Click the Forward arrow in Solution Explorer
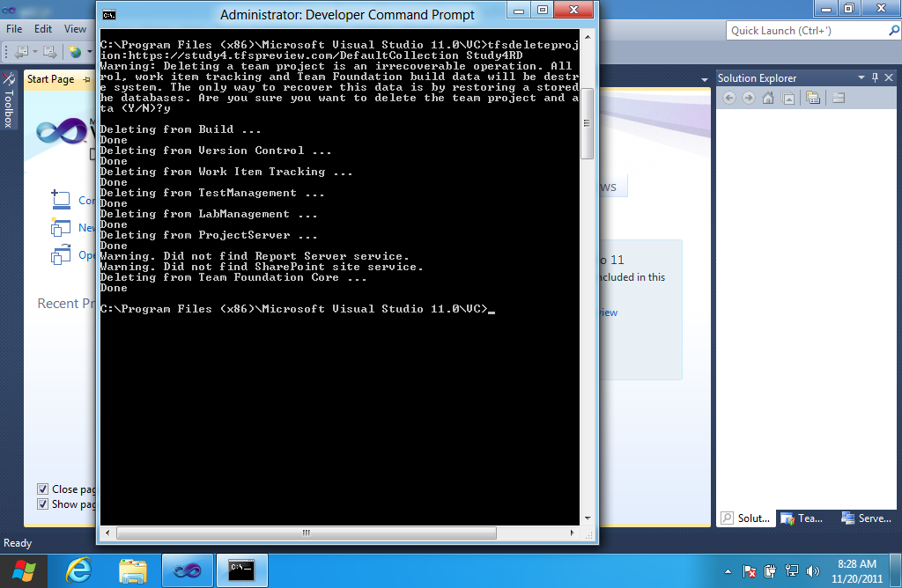 coord(748,98)
